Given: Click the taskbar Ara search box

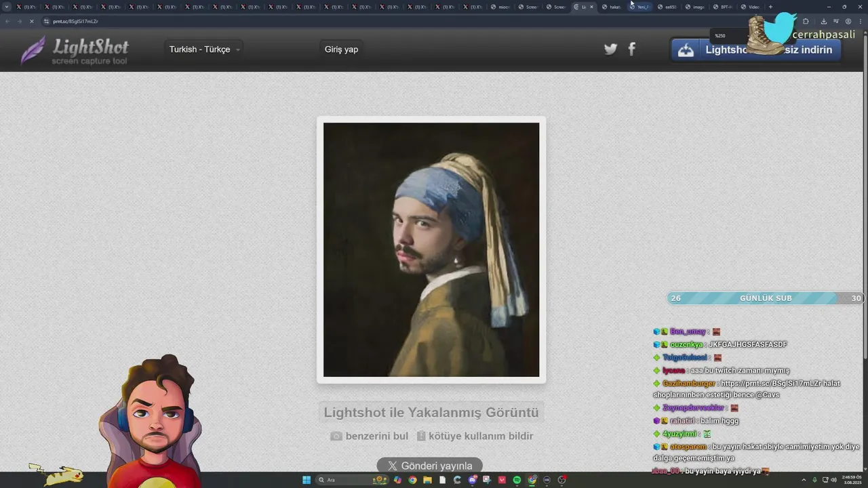Looking at the screenshot, I should [x=353, y=480].
